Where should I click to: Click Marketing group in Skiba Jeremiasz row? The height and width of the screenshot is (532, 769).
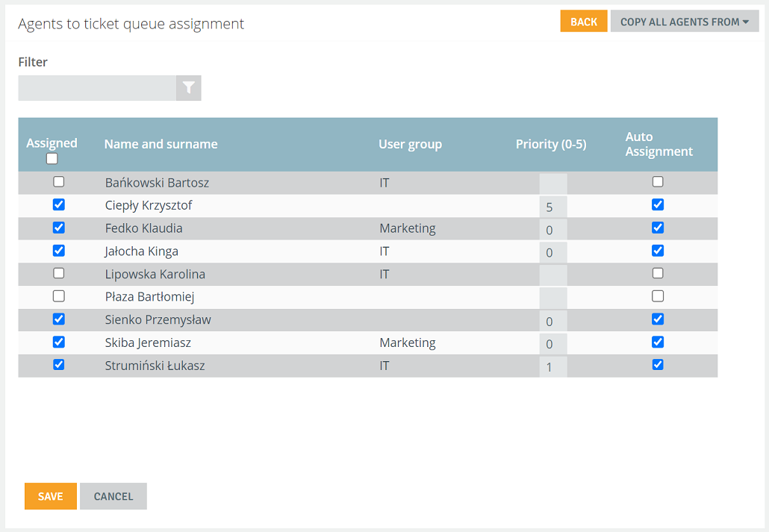pos(408,342)
